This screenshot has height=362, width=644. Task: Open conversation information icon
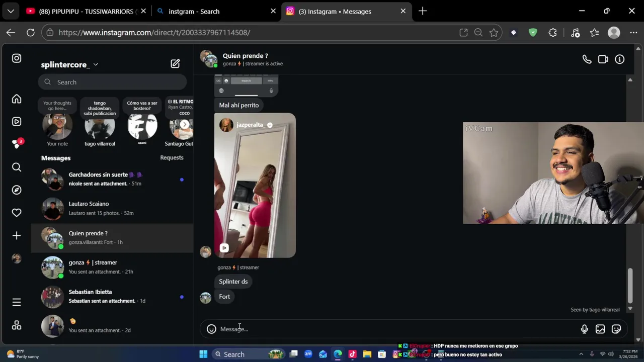pos(620,59)
